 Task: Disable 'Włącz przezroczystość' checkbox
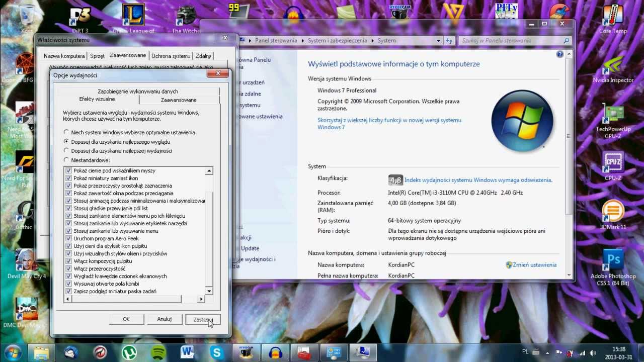[69, 268]
